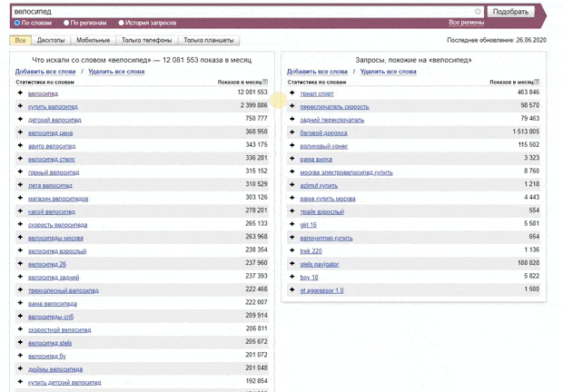Add «роликовый конек» with plus icon
563x392 pixels.
pos(291,145)
